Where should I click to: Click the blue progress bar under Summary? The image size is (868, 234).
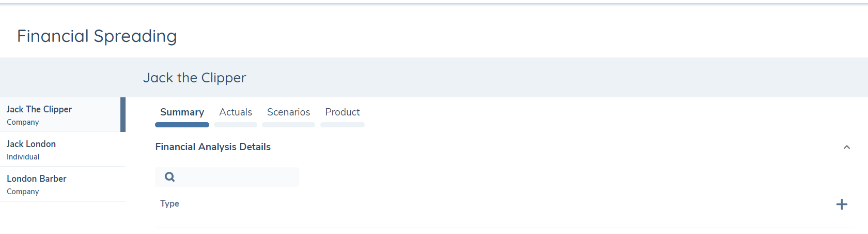(x=182, y=125)
